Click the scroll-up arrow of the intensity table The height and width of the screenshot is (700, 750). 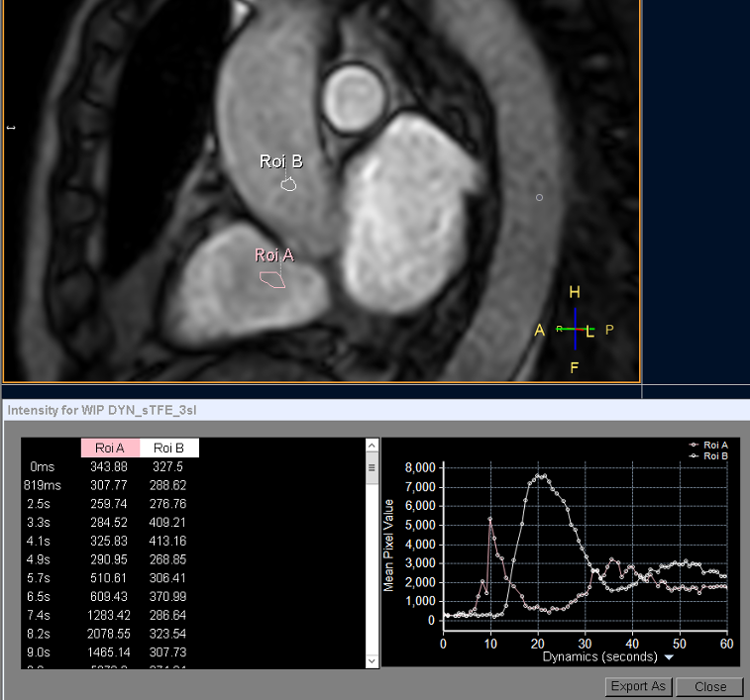pyautogui.click(x=372, y=447)
